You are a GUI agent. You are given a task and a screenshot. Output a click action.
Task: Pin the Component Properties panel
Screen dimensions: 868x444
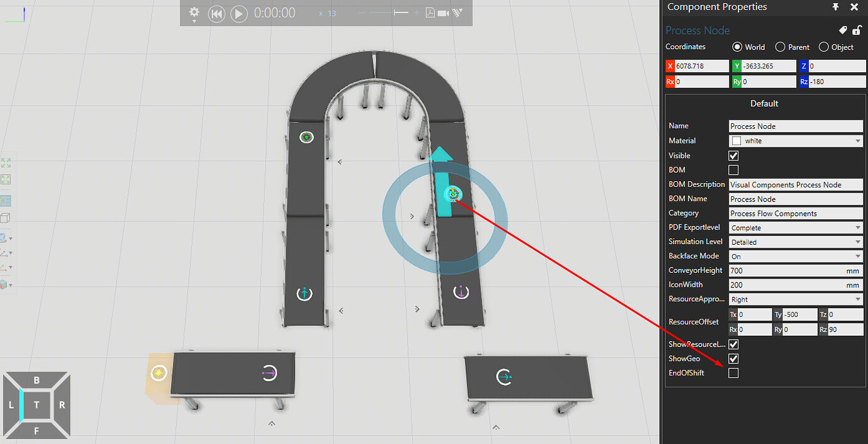point(835,8)
